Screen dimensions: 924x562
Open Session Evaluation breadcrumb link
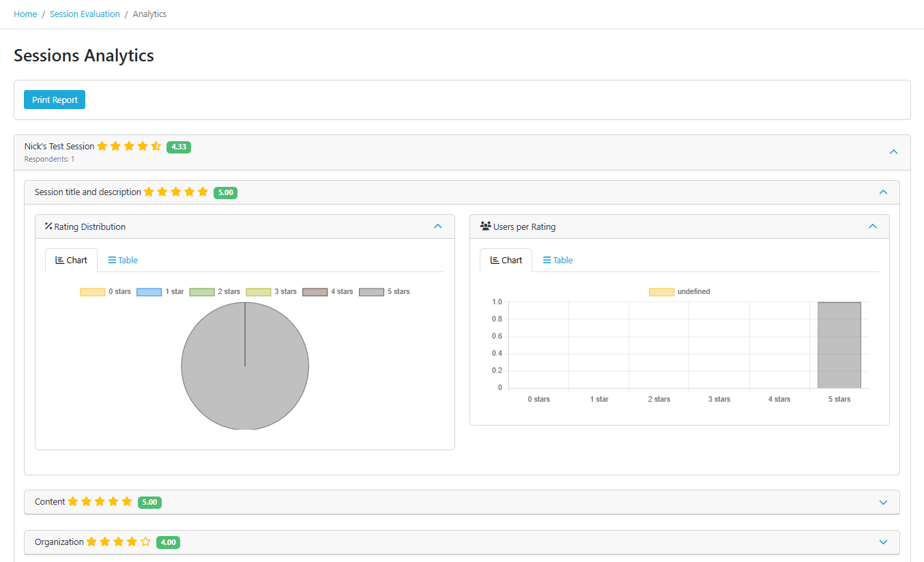pyautogui.click(x=85, y=14)
